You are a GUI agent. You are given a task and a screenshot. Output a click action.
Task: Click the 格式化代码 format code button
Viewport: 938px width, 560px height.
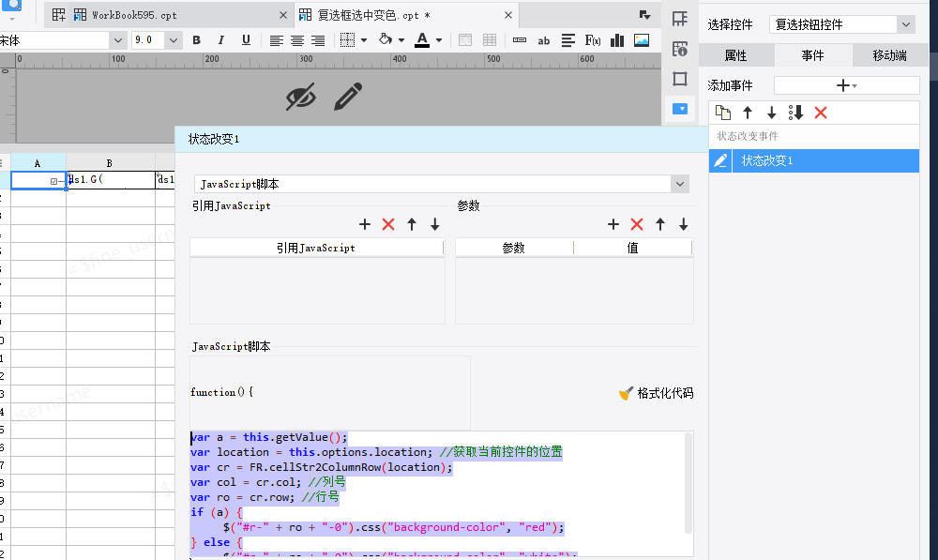657,393
